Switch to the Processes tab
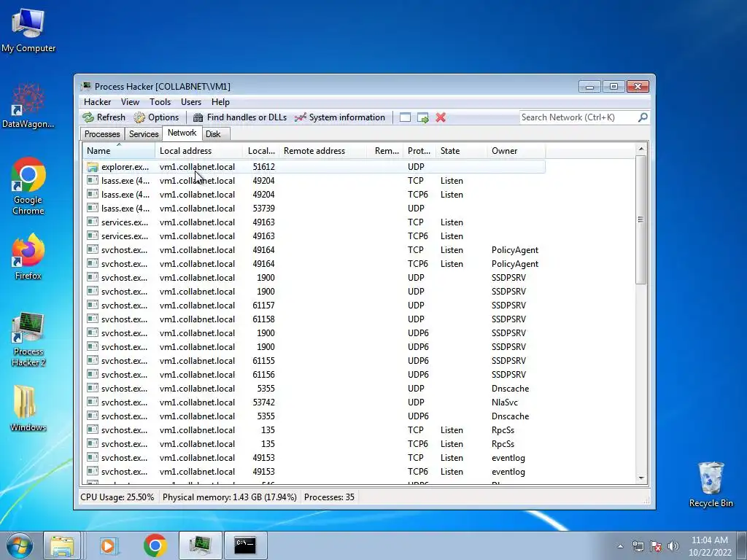 coord(102,134)
